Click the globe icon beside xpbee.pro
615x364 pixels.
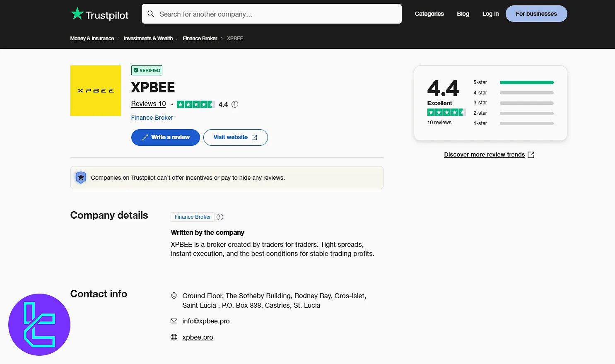[174, 337]
